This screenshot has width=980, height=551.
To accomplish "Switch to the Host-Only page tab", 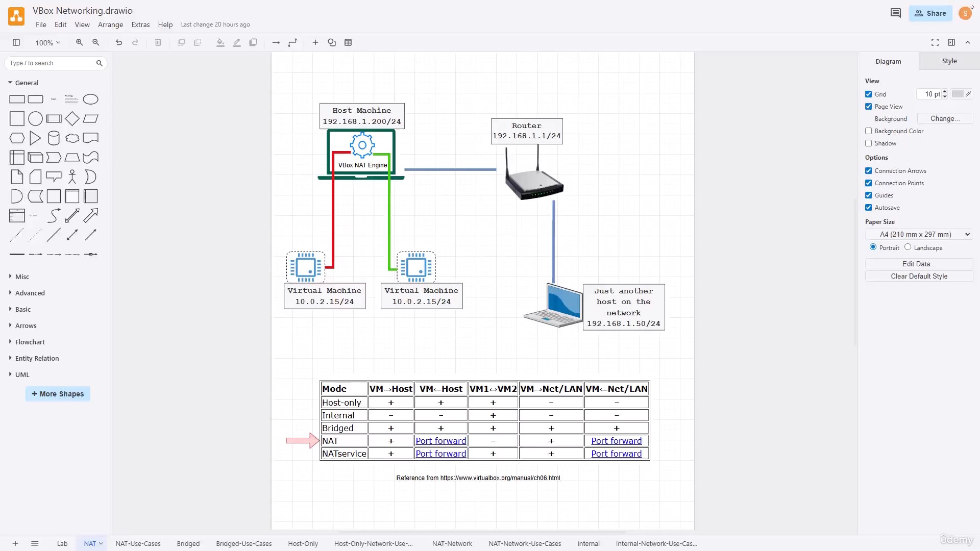I will coord(303,543).
